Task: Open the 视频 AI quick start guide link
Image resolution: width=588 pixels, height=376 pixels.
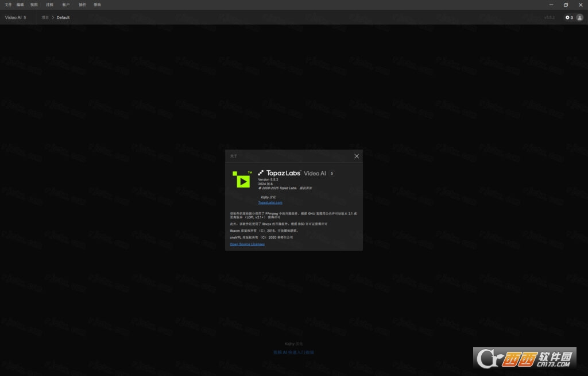Action: tap(293, 352)
